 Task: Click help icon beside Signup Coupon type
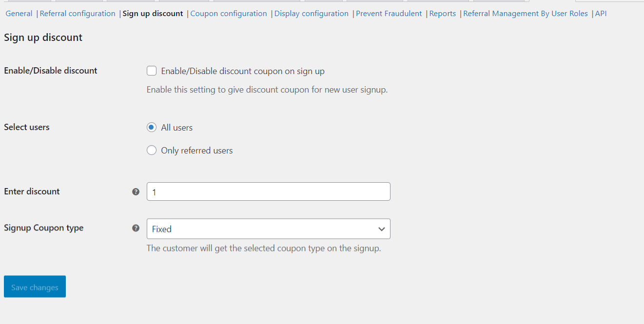click(x=136, y=228)
